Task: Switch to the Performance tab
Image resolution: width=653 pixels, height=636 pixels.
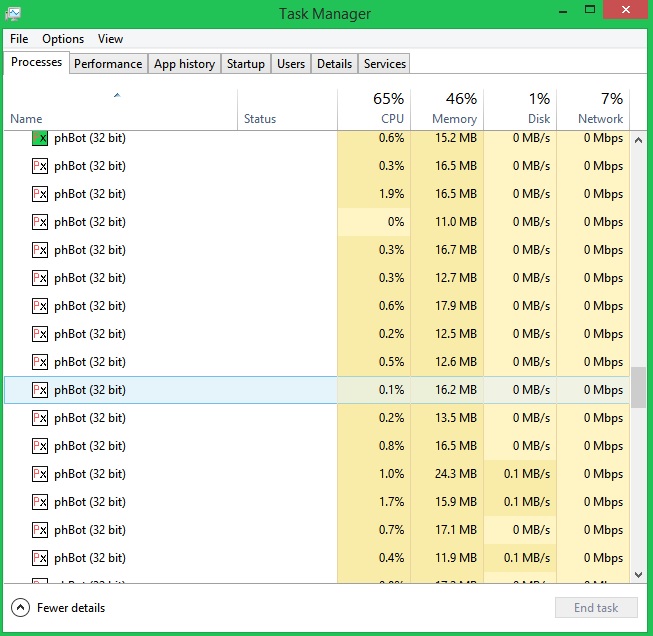Action: [108, 64]
